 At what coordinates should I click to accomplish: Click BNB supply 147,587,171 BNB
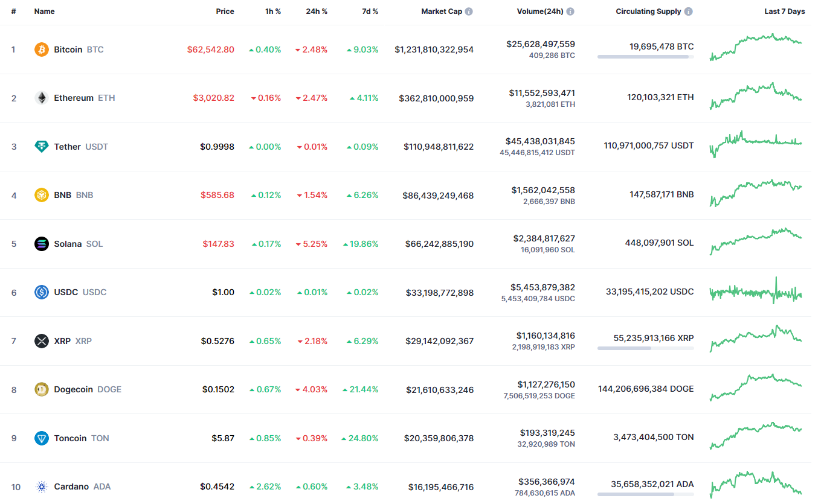click(662, 194)
